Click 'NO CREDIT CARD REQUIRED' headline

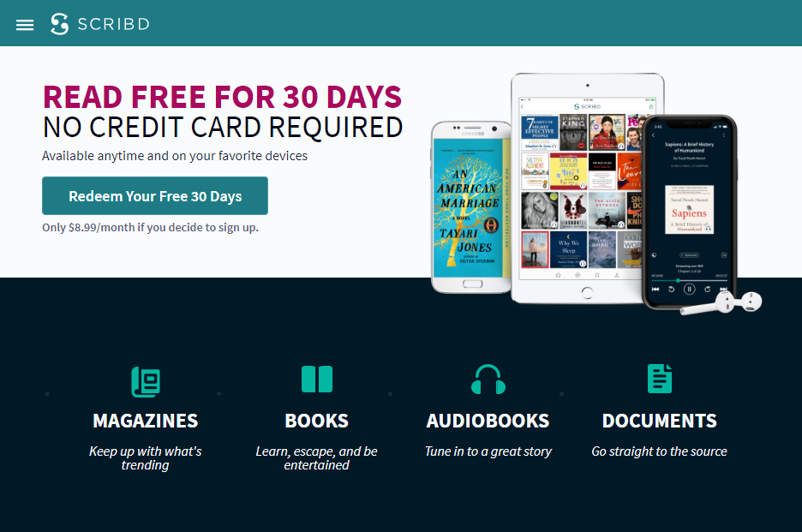click(223, 128)
